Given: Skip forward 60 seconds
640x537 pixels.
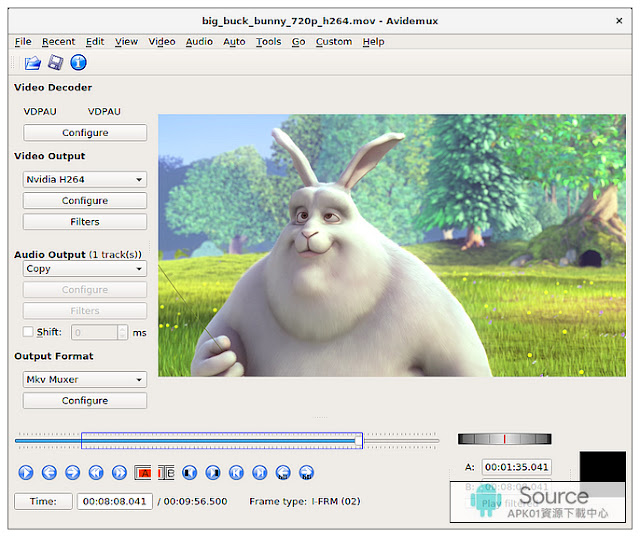Looking at the screenshot, I should coord(307,473).
